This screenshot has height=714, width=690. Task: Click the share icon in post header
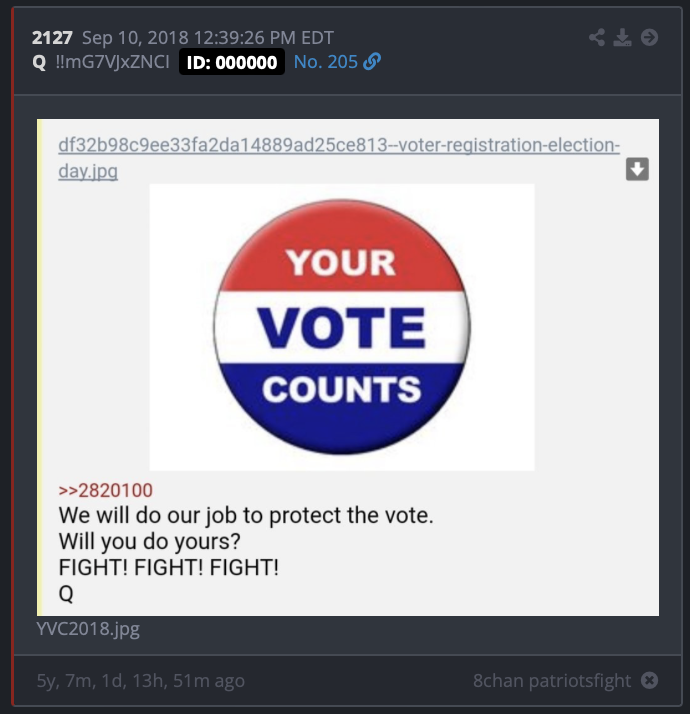coord(597,37)
